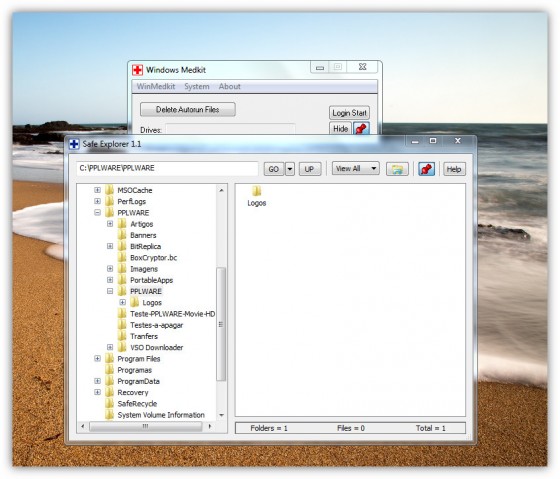This screenshot has width=560, height=479.
Task: Click the SafeRecycle folder icon
Action: pos(110,404)
